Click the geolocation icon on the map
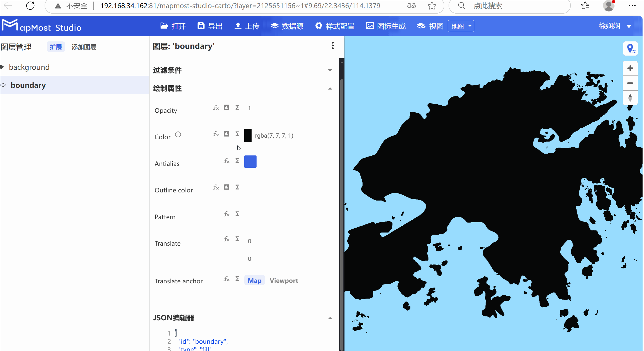Viewport: 644px width, 351px height. pos(631,48)
